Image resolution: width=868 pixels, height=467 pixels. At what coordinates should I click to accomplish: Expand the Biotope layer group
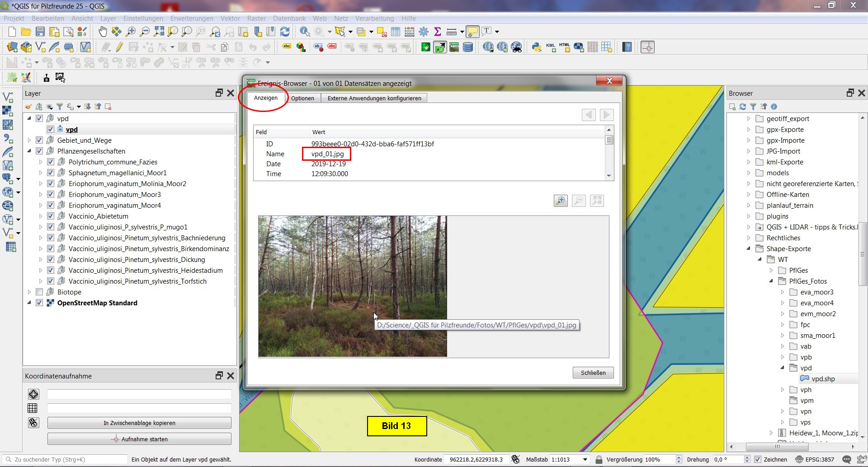coord(29,292)
